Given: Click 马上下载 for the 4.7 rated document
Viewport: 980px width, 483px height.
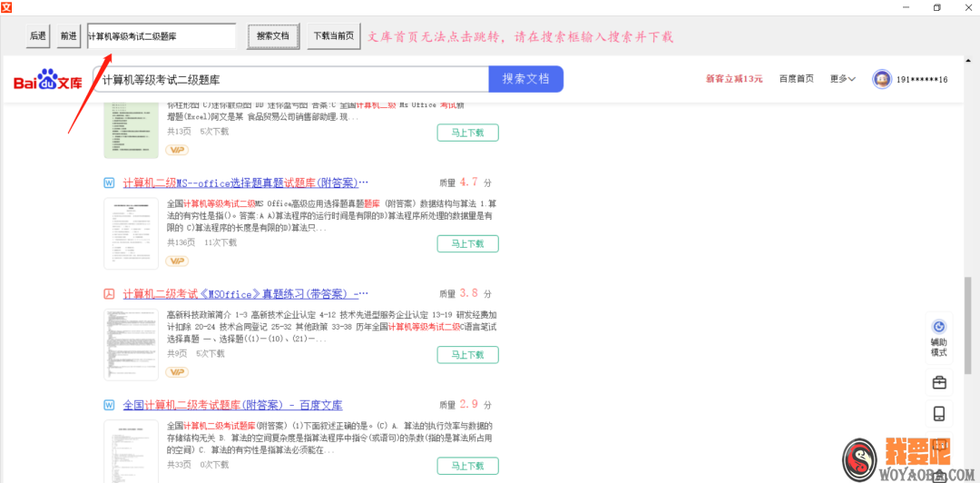Looking at the screenshot, I should point(467,243).
